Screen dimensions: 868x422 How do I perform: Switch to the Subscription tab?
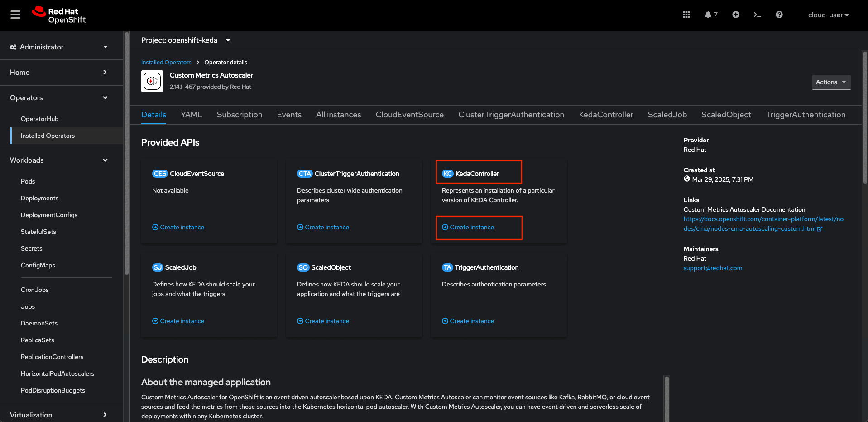click(240, 115)
